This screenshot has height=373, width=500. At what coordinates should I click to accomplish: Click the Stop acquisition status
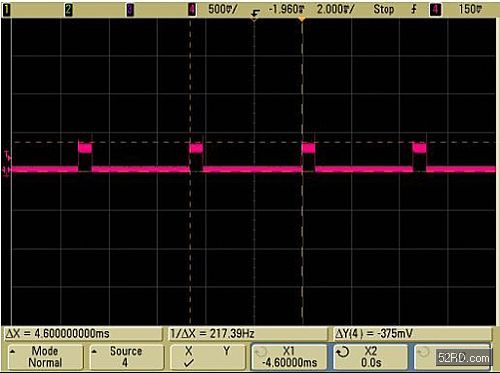pos(384,9)
